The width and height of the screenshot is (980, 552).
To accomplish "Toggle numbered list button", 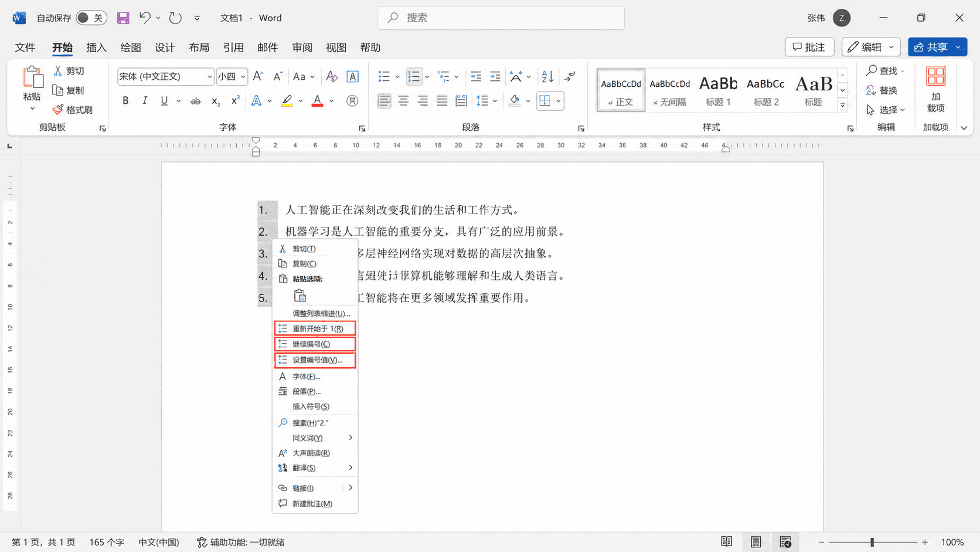I will (414, 76).
